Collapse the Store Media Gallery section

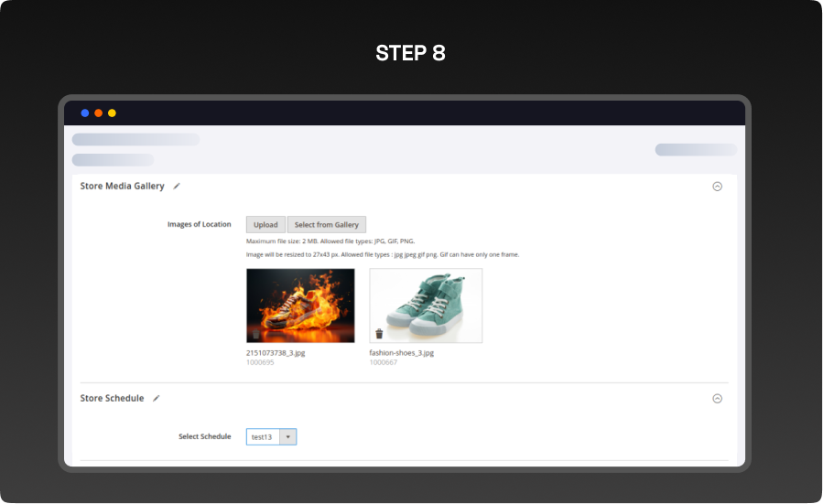[x=717, y=186]
